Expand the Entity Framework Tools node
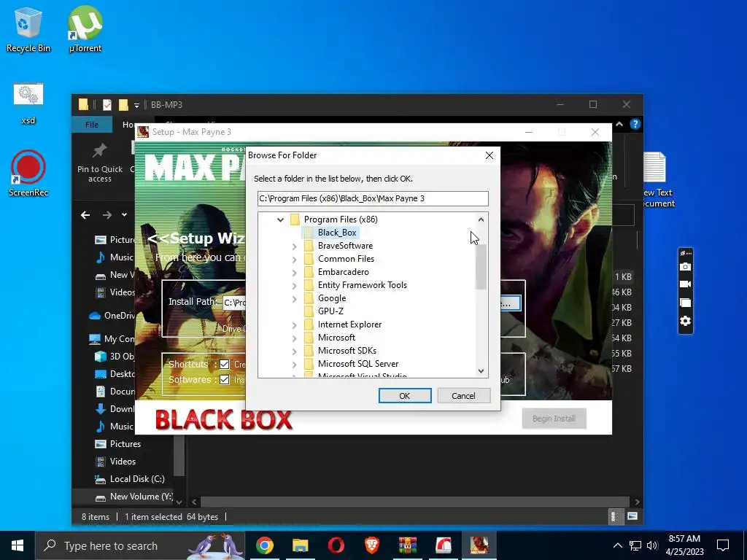This screenshot has width=747, height=560. tap(295, 285)
